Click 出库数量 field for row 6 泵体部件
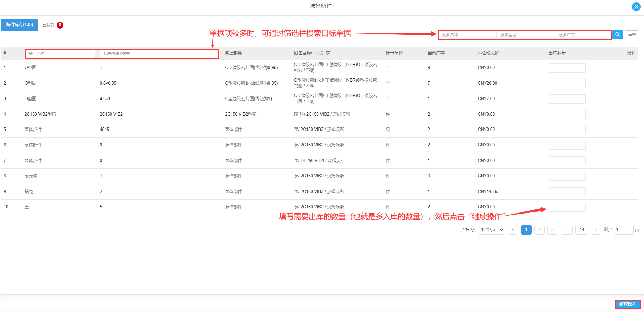Screen dimensions: 644x312 coord(567,145)
